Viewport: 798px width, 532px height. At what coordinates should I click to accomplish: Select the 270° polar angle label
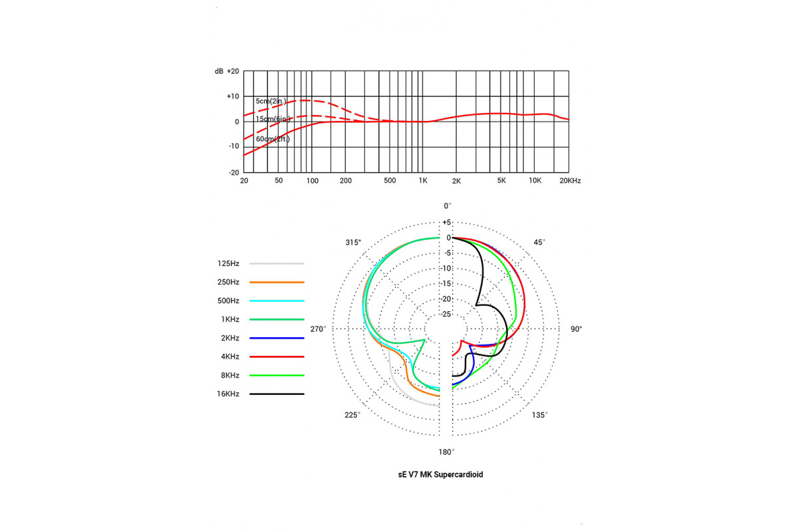coord(319,329)
